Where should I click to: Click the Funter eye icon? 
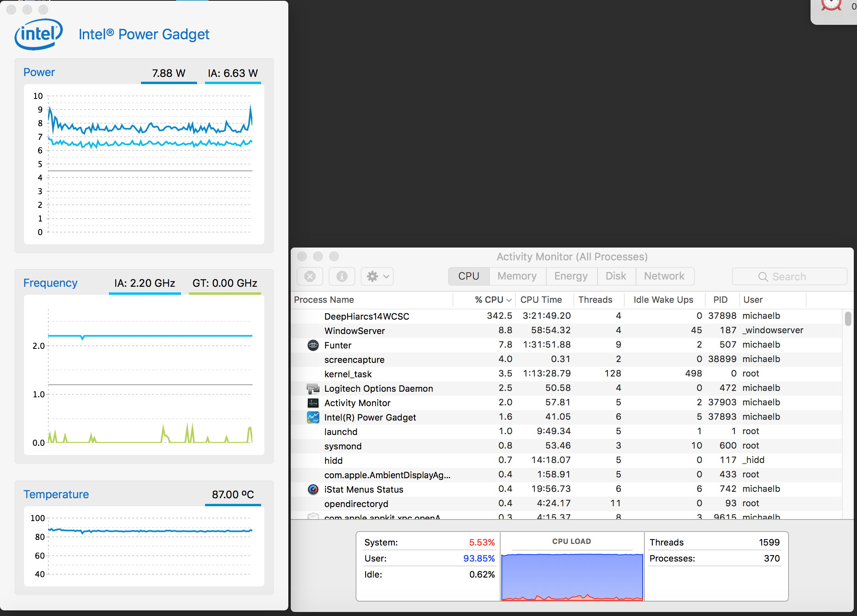point(313,345)
